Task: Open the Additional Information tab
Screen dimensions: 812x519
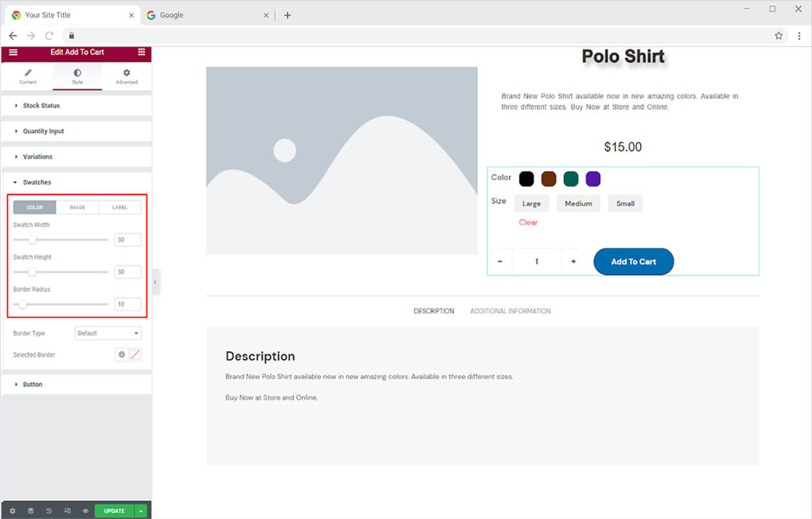Action: [510, 311]
